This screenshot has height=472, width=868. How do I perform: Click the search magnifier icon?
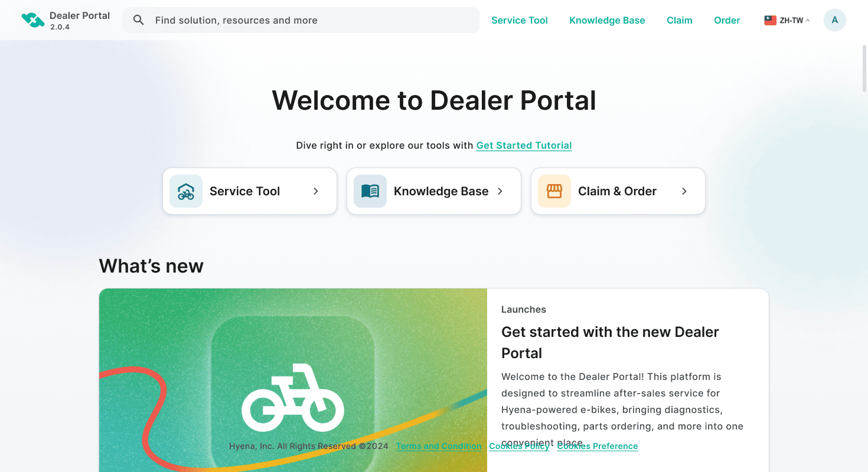click(x=139, y=20)
